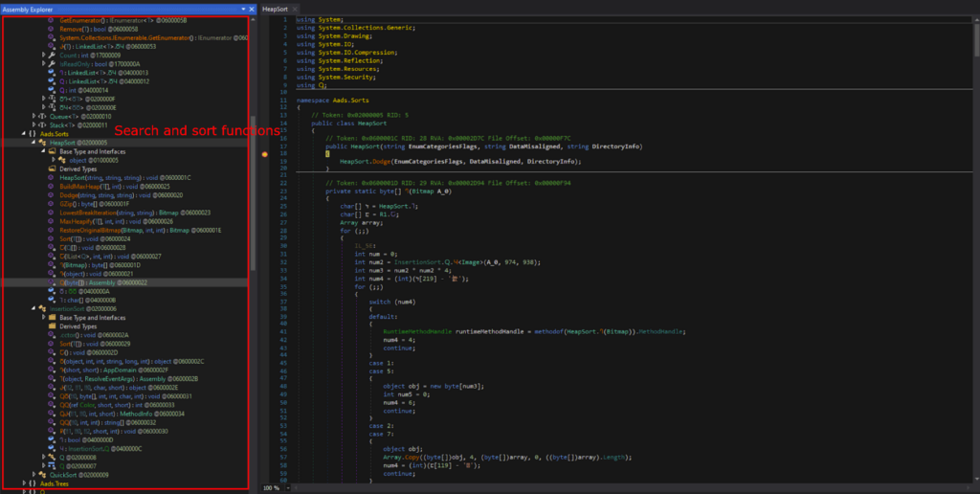Expand the QuickSort class node

coord(33,474)
